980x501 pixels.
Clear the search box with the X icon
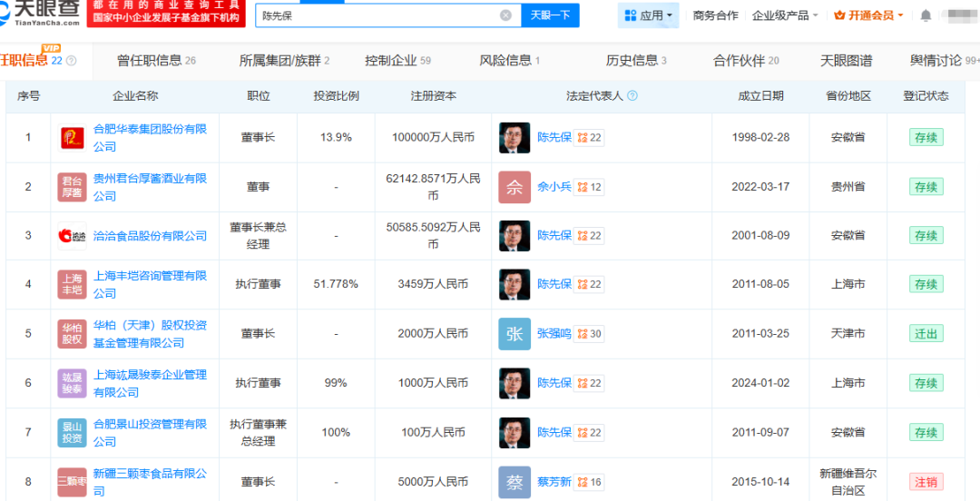[x=505, y=15]
